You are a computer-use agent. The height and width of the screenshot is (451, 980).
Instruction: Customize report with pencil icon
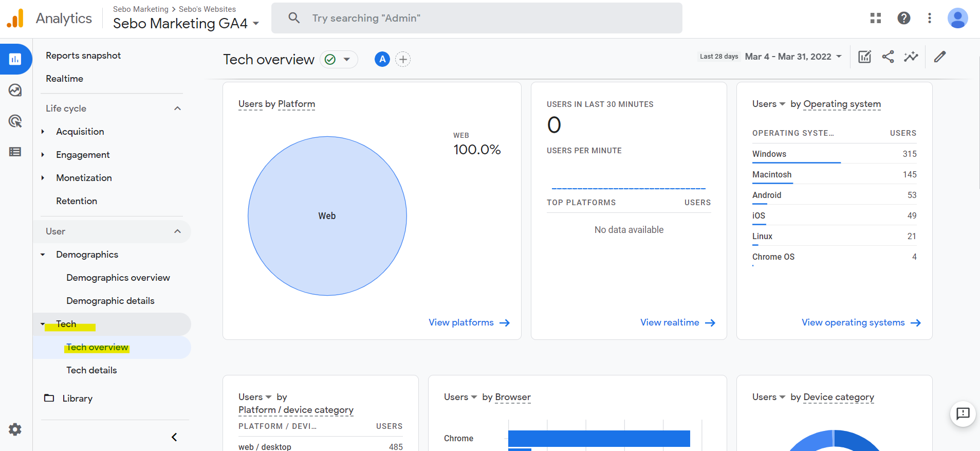click(940, 57)
